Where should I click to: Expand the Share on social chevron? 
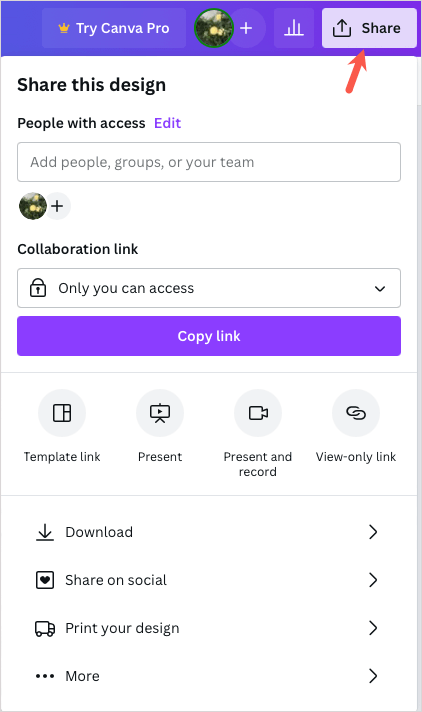pyautogui.click(x=373, y=580)
